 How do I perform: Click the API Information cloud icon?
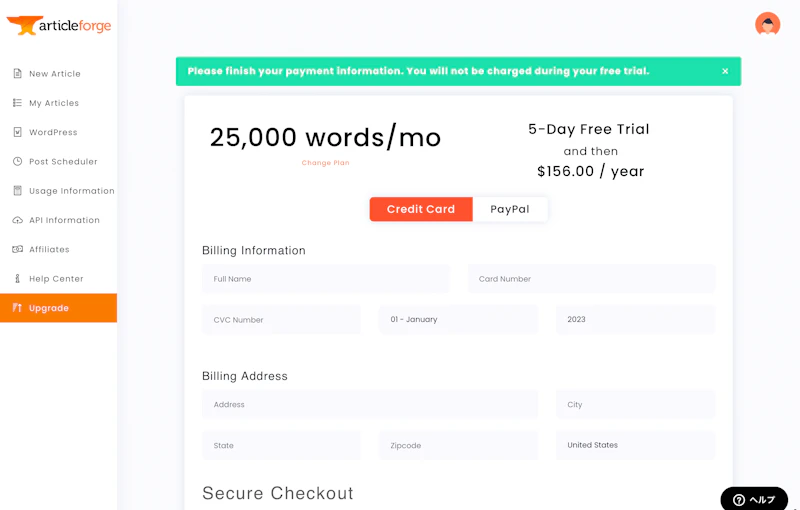[x=18, y=220]
